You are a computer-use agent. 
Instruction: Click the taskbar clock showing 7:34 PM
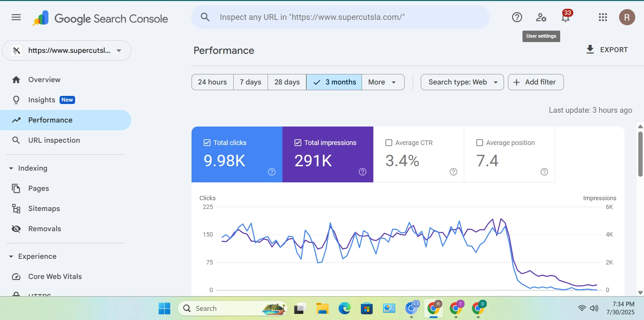click(x=620, y=308)
